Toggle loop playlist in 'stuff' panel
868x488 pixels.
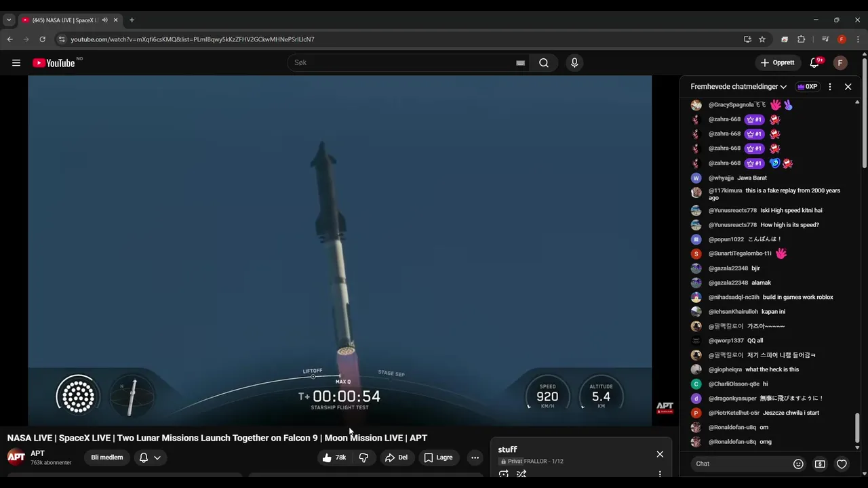click(x=503, y=474)
